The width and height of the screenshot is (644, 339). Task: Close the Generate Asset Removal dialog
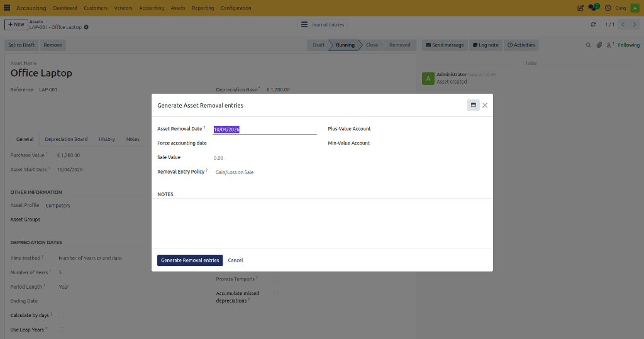485,106
